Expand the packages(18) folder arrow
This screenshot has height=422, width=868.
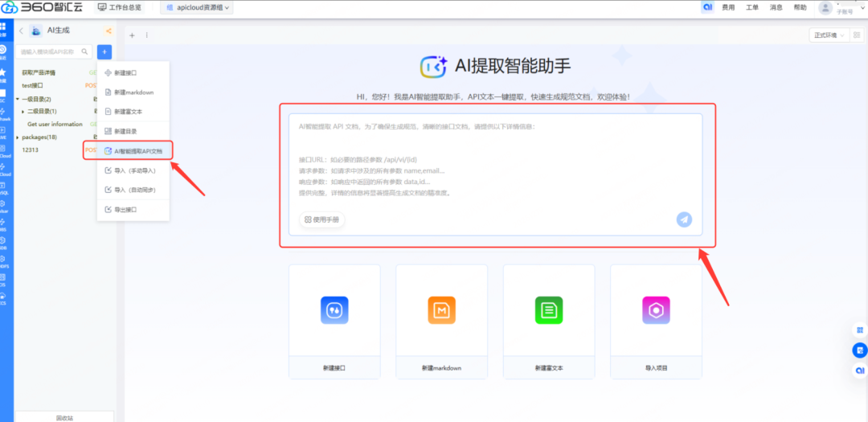coord(18,137)
